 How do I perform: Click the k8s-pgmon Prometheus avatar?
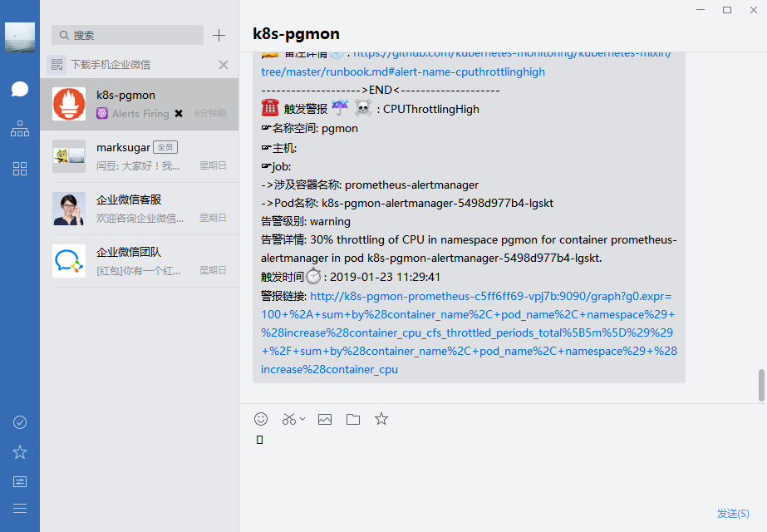coord(69,104)
